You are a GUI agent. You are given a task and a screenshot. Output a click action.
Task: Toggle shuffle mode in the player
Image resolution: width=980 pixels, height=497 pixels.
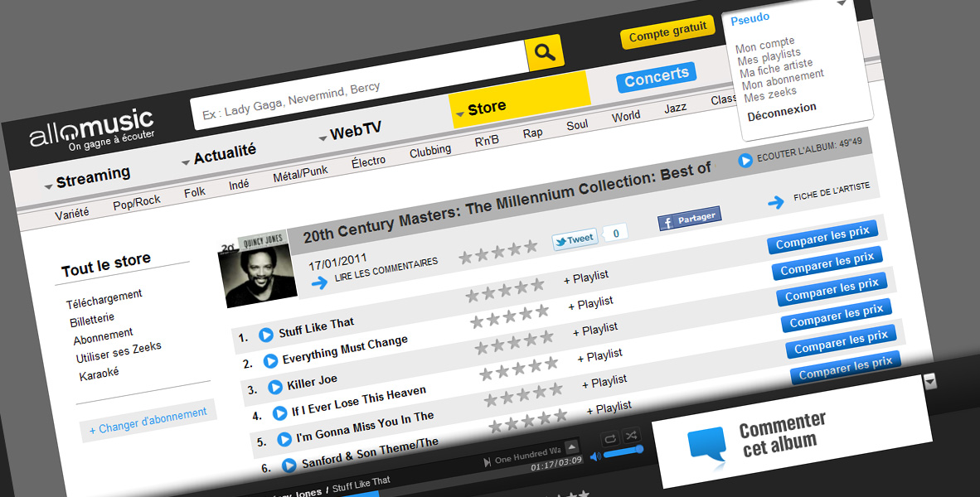click(631, 435)
